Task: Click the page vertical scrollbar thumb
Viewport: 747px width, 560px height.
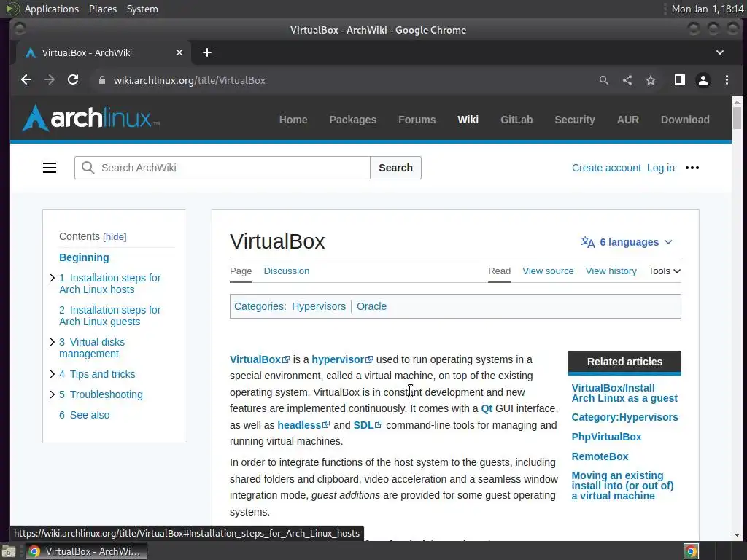Action: coord(737,118)
